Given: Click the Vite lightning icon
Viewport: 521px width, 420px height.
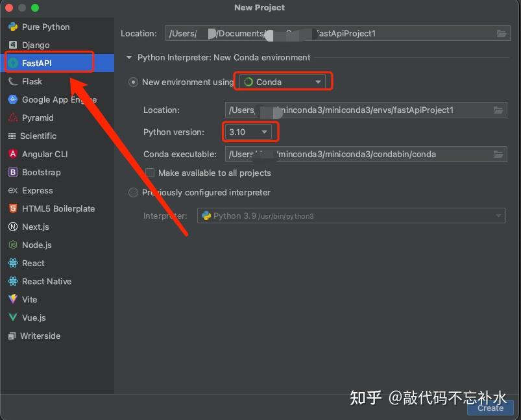Looking at the screenshot, I should click(12, 299).
